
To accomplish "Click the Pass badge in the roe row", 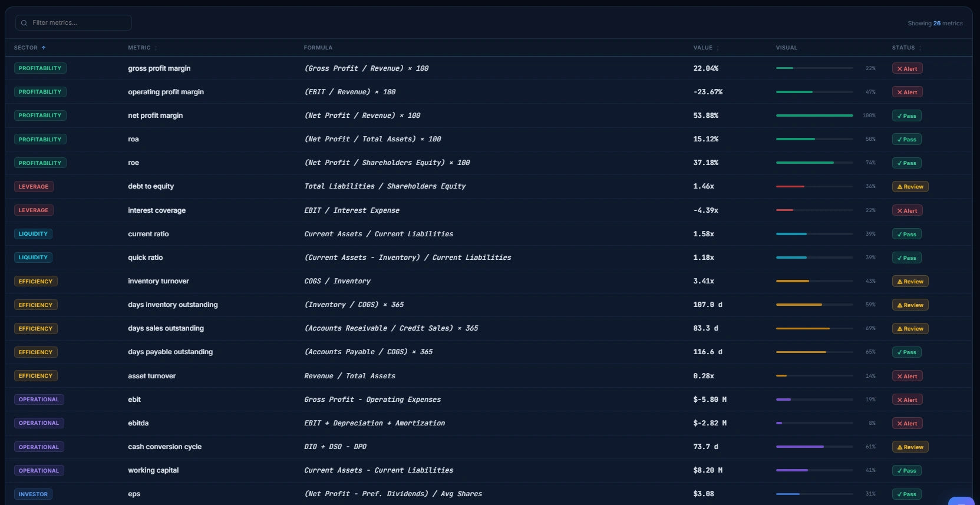I will (906, 163).
